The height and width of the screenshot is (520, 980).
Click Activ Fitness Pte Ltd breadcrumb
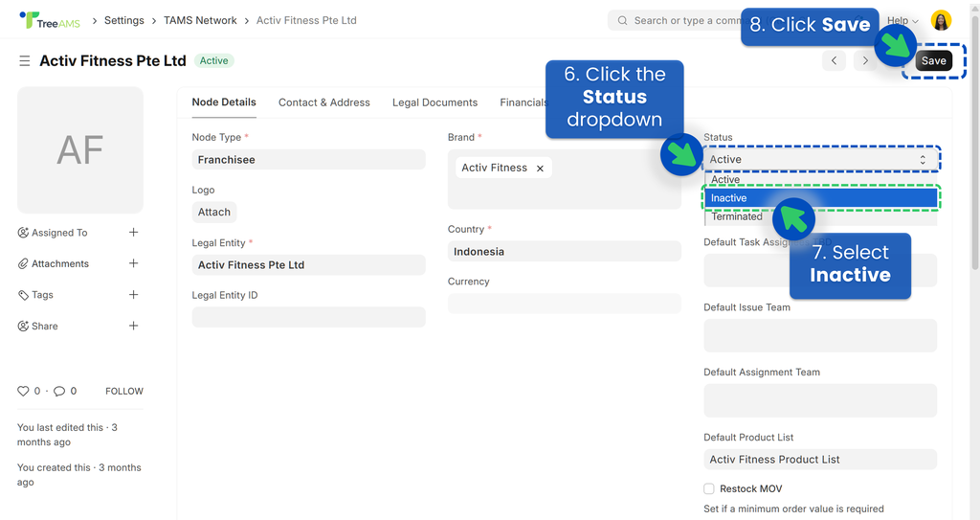(x=306, y=21)
